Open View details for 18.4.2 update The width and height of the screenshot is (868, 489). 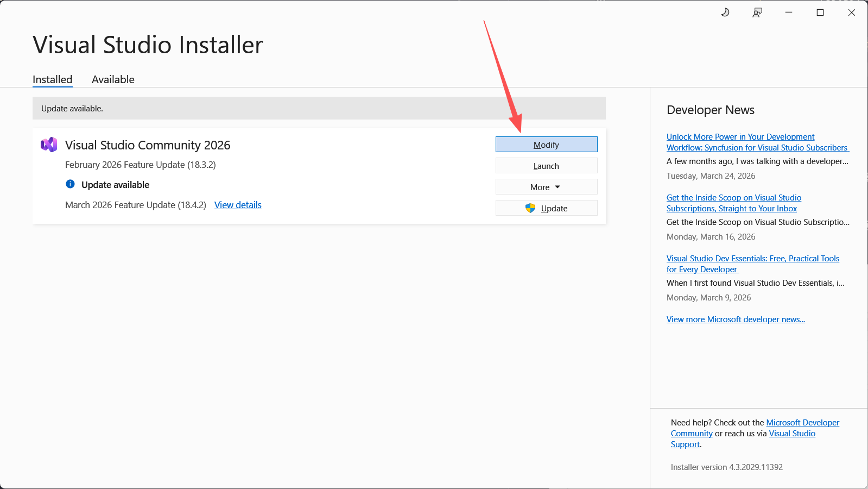point(238,205)
